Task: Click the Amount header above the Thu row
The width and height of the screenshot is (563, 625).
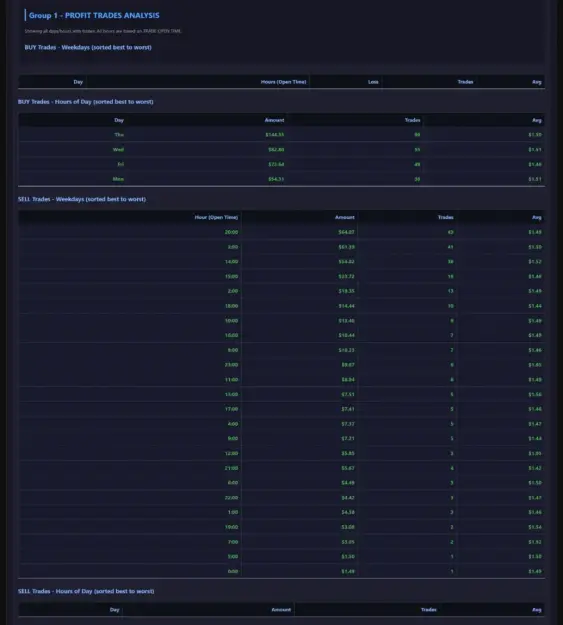Action: pyautogui.click(x=274, y=120)
